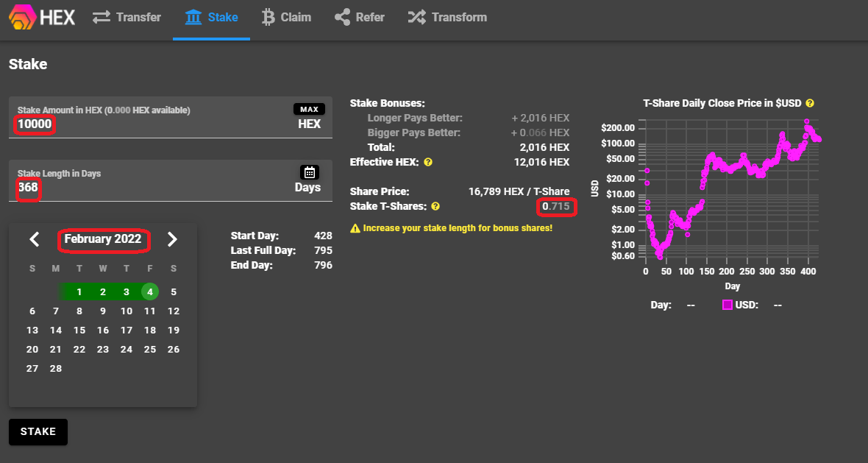Pick February 14 in calendar
The height and width of the screenshot is (463, 868).
[x=56, y=330]
